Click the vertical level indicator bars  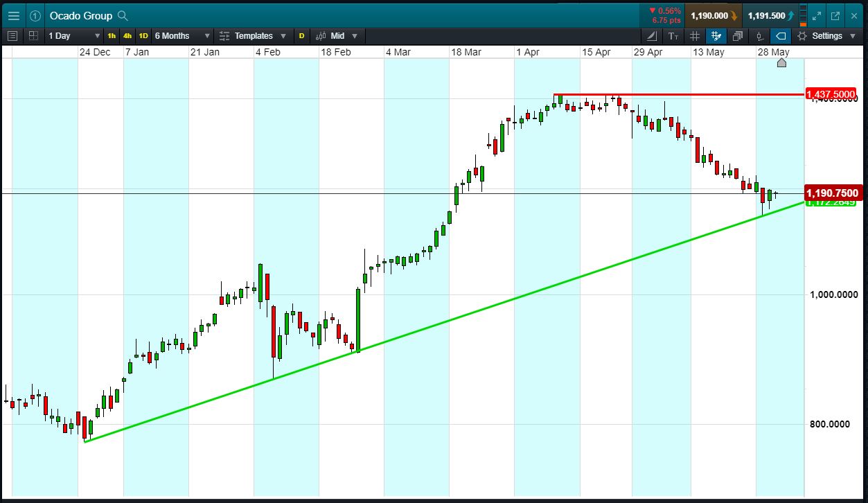click(802, 15)
